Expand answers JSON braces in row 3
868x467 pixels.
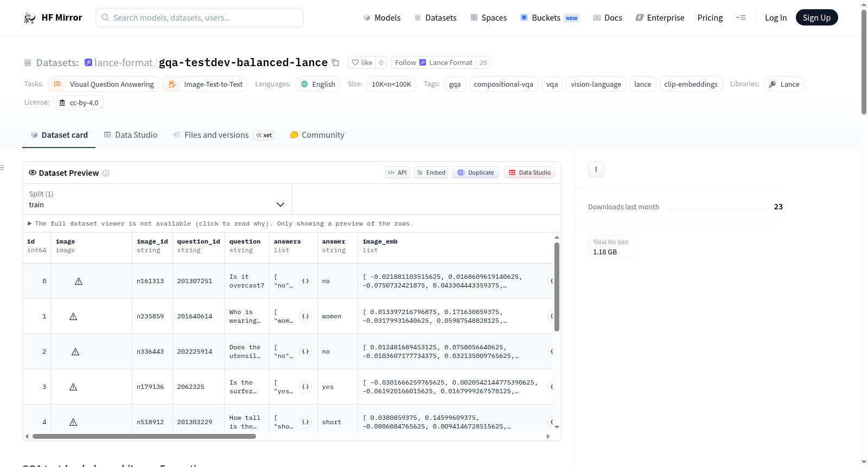(x=305, y=387)
